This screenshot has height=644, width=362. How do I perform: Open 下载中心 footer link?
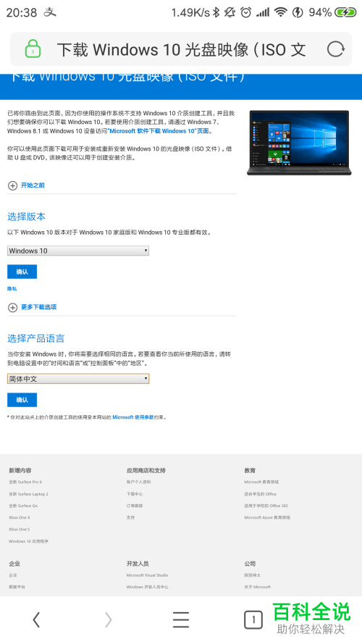coord(135,493)
